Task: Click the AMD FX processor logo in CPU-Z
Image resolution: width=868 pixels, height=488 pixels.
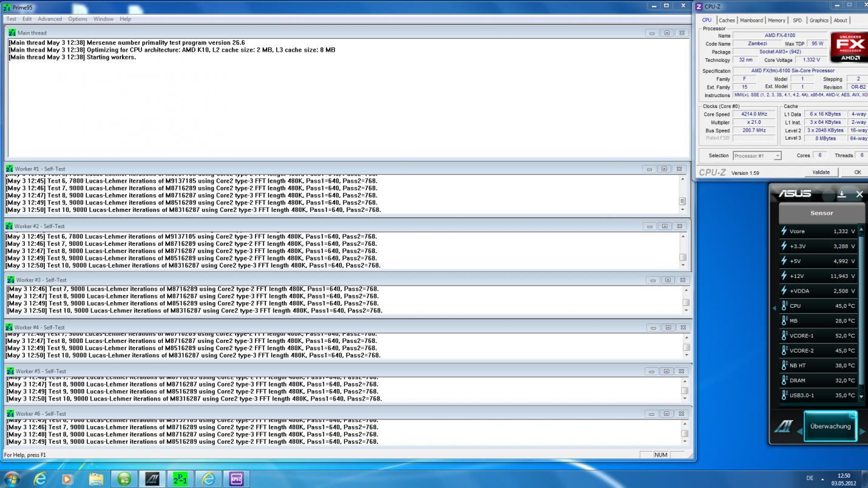Action: coord(850,47)
